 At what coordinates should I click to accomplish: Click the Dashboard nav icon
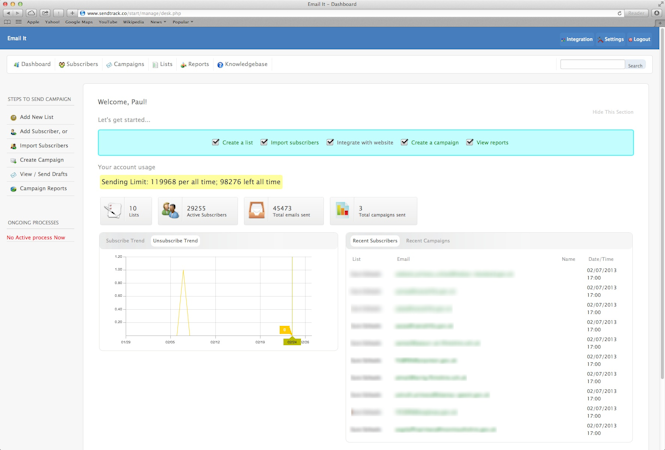(16, 64)
